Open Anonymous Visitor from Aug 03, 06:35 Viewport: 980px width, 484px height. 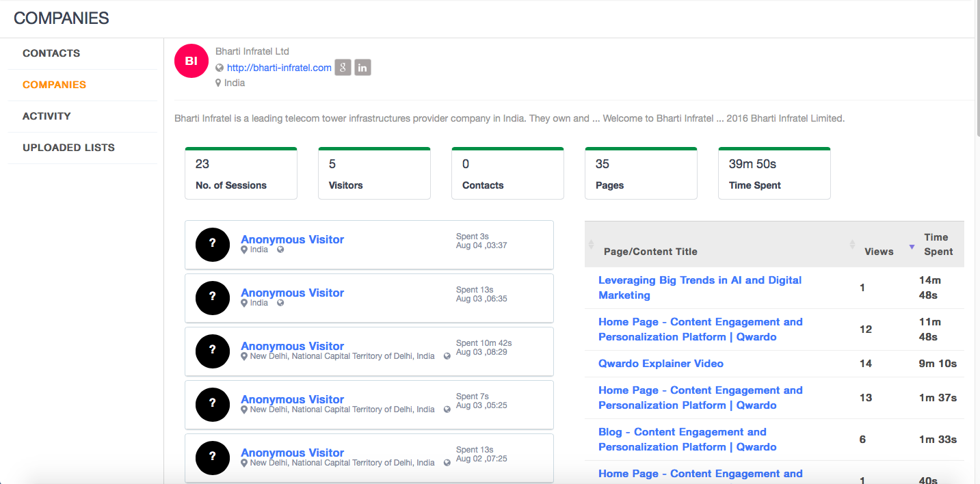click(292, 293)
